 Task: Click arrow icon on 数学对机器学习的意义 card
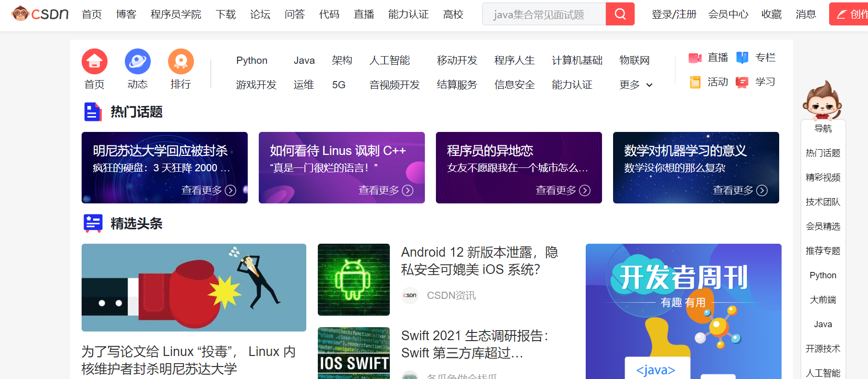(x=762, y=190)
